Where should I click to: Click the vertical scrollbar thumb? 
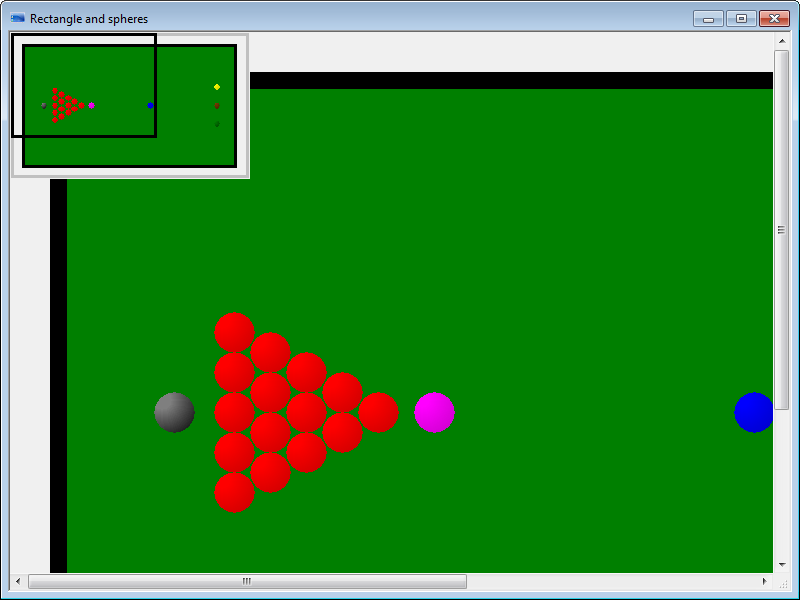click(x=781, y=229)
